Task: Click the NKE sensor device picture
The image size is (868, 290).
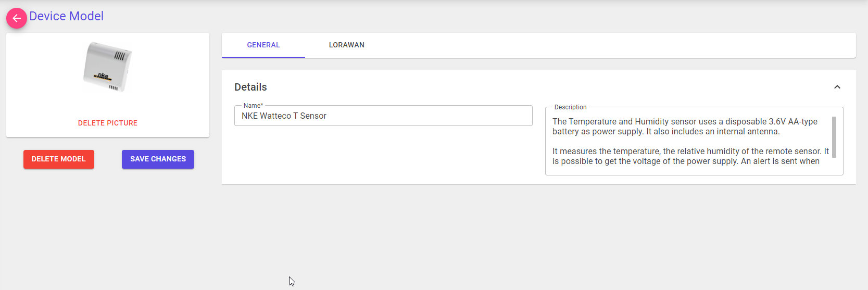Action: click(108, 67)
